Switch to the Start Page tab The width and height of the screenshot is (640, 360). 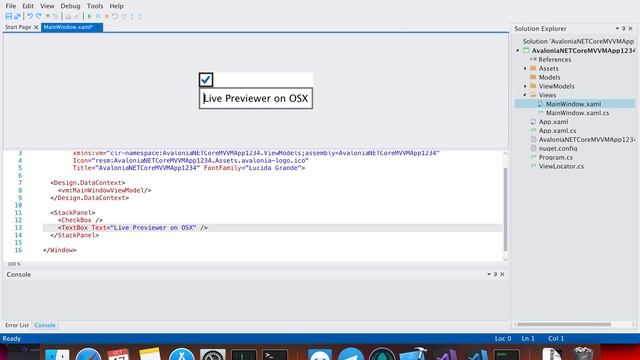18,27
